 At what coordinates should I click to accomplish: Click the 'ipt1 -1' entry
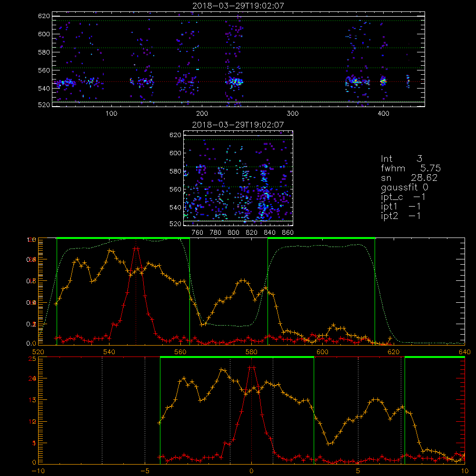tap(401, 207)
